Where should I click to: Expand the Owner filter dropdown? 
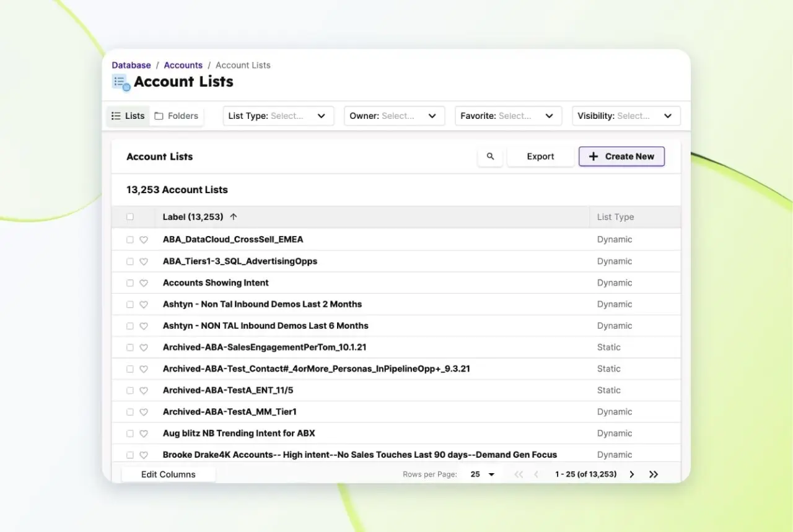[394, 116]
